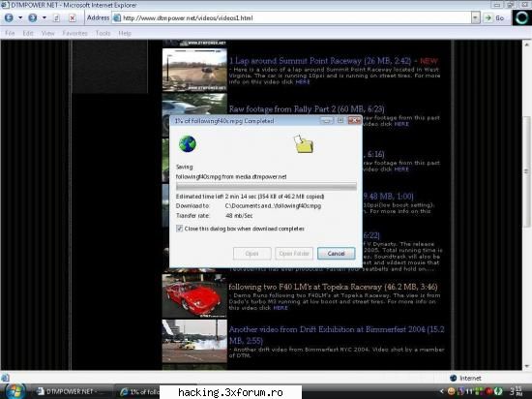Click the page icon in the address bar
The height and width of the screenshot is (399, 532).
pos(117,18)
